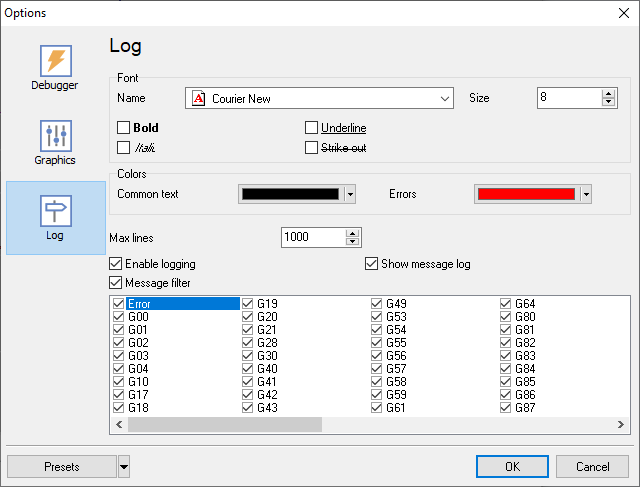Select the G57 list entry text
Image resolution: width=640 pixels, height=487 pixels.
[x=396, y=369]
